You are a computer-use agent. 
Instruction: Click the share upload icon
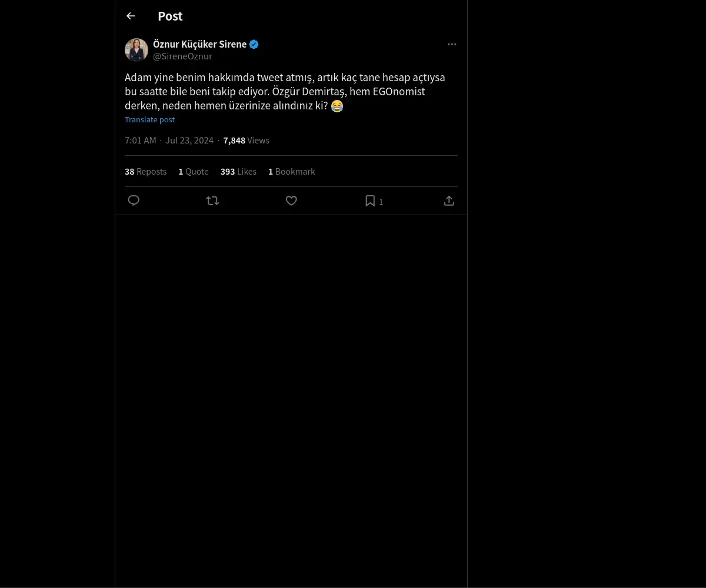coord(449,201)
